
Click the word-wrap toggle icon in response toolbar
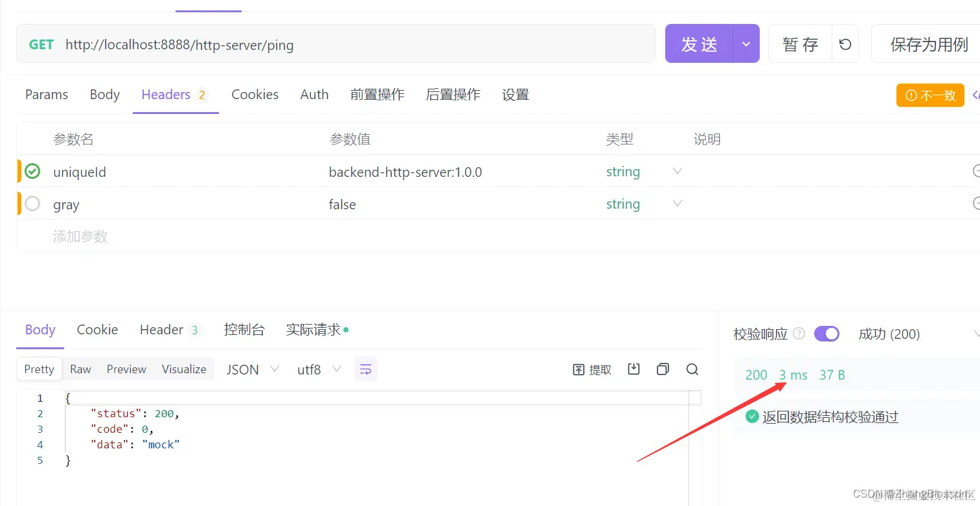point(366,369)
